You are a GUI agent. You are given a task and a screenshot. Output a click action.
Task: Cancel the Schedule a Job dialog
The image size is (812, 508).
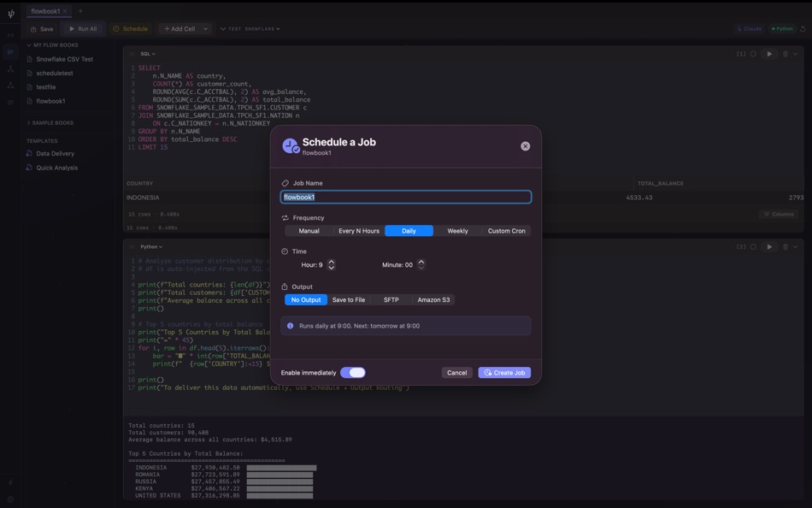[456, 372]
